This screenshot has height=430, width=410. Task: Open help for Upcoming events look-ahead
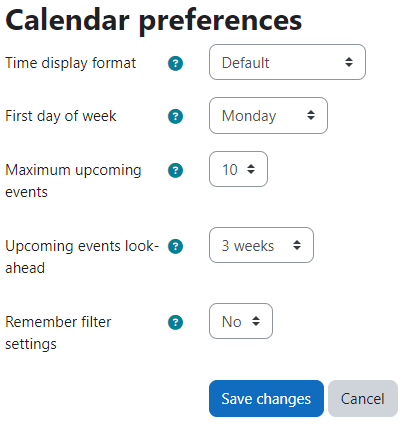175,246
